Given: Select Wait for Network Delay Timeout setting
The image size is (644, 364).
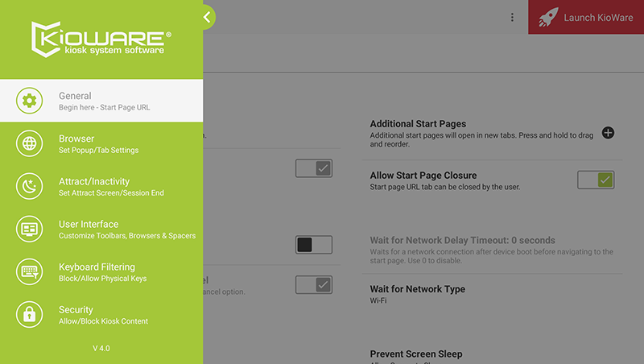Looking at the screenshot, I should point(492,250).
